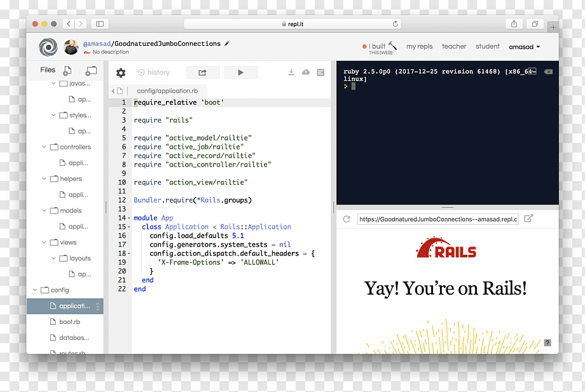Open appli... file under models

click(74, 226)
